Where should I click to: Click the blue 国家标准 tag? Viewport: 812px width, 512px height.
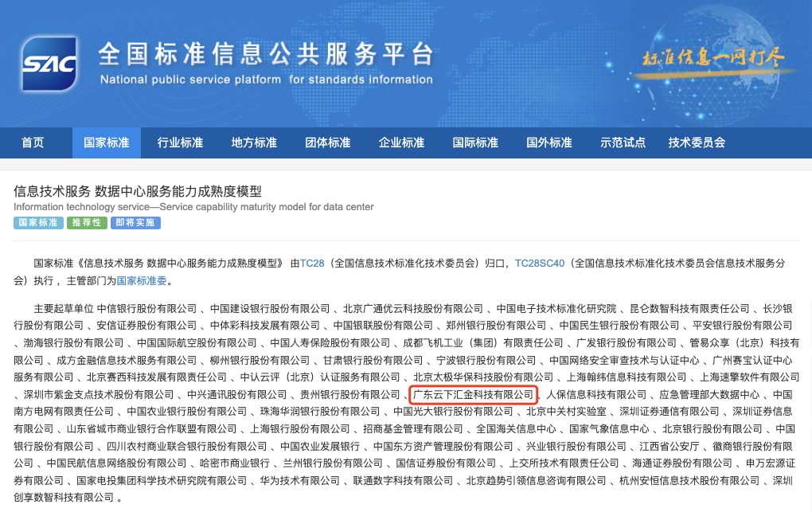coord(38,223)
